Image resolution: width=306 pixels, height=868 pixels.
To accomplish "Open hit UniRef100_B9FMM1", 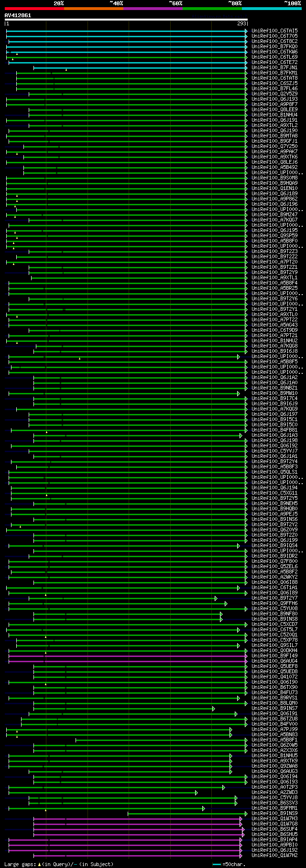I will click(x=274, y=808).
